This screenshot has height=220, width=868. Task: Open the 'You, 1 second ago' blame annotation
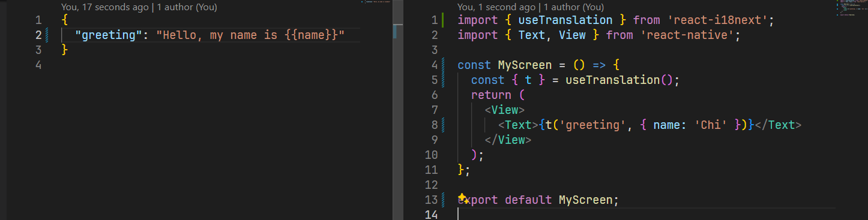(x=496, y=7)
